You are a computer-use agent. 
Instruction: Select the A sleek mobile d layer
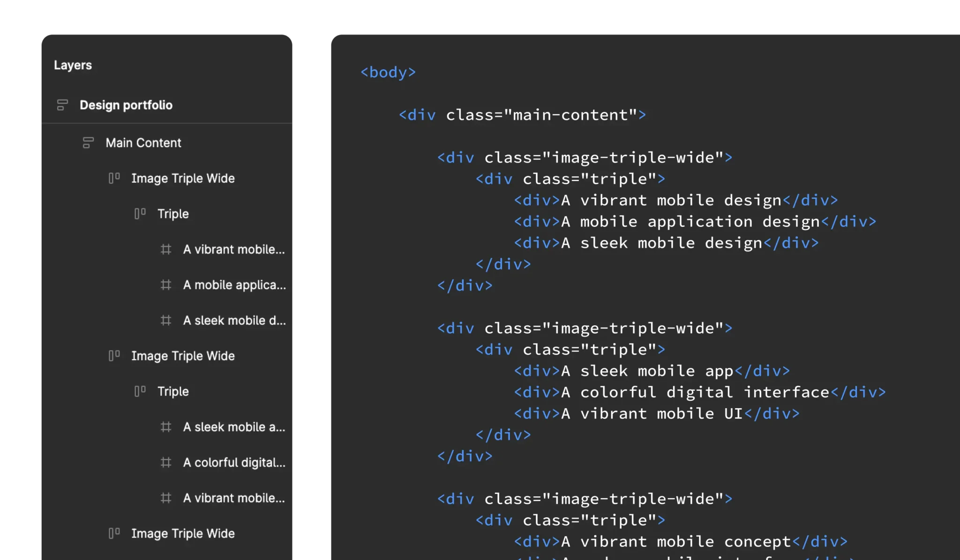coord(235,320)
